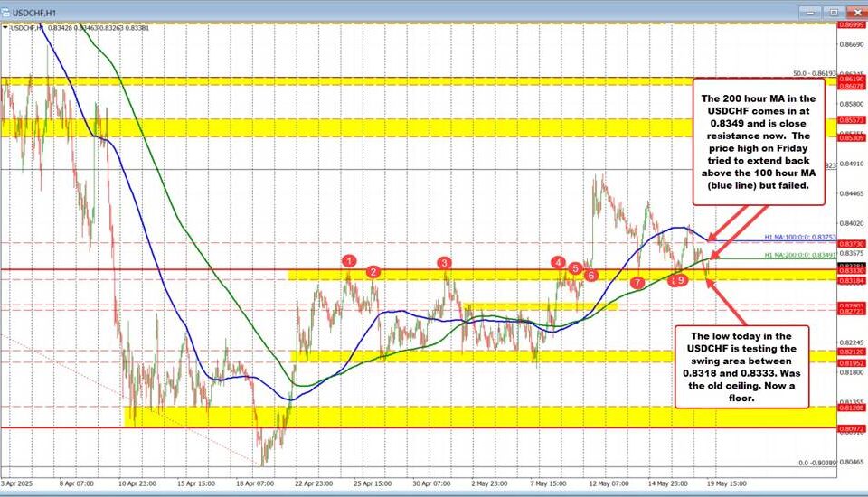The width and height of the screenshot is (868, 497).
Task: Click the 0.82120 red price tag
Action: pos(852,352)
